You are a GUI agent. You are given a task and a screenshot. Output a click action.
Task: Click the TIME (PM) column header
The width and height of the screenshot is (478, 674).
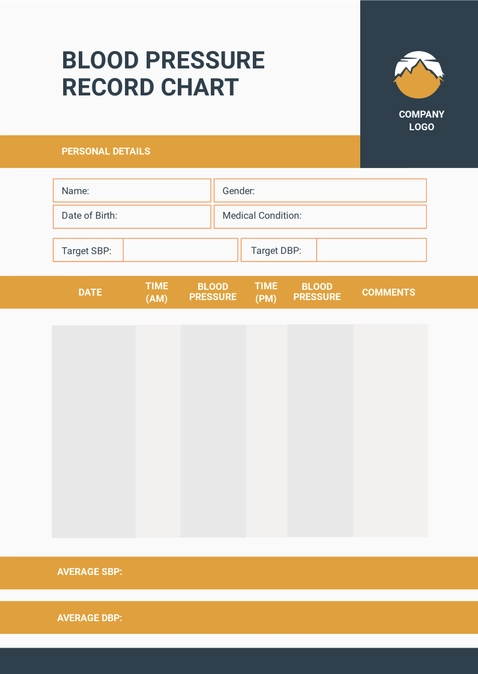pos(266,292)
